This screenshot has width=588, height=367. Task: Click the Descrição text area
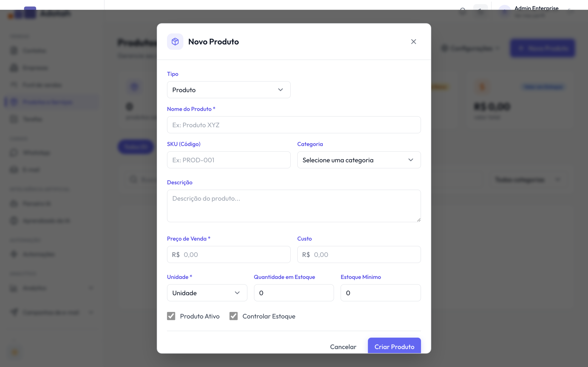(x=294, y=206)
